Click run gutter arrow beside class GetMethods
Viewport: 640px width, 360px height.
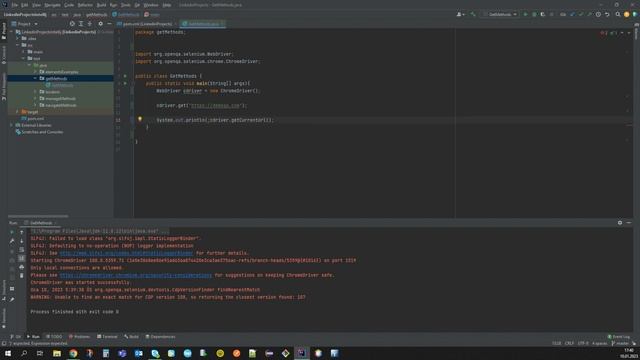pyautogui.click(x=125, y=76)
